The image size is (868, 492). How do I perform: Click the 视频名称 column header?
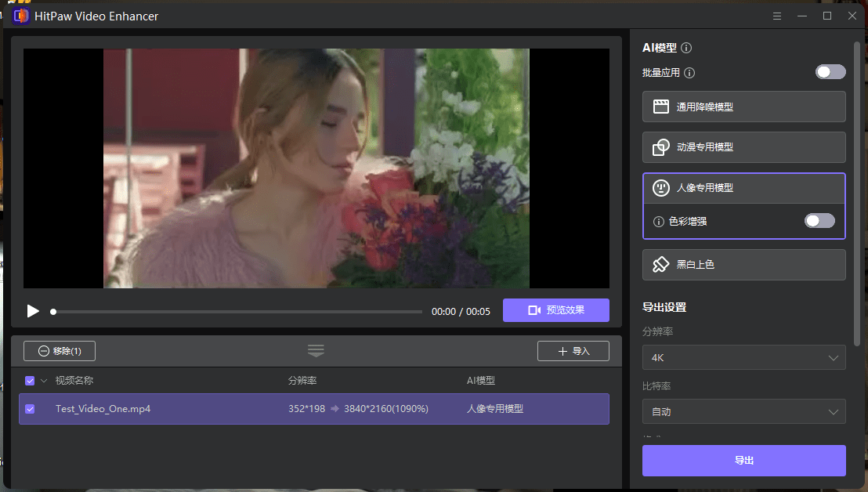[73, 380]
